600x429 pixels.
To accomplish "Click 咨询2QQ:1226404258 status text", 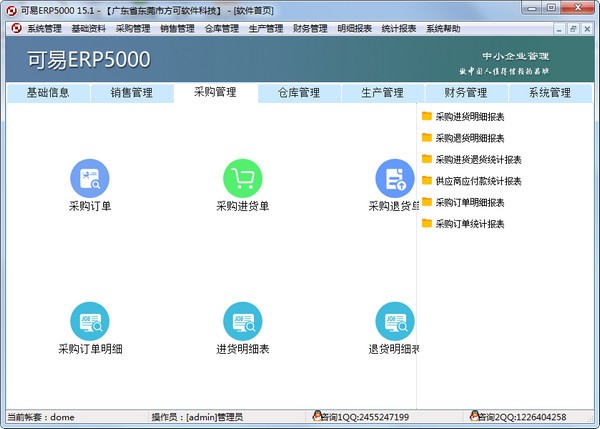I will point(523,417).
